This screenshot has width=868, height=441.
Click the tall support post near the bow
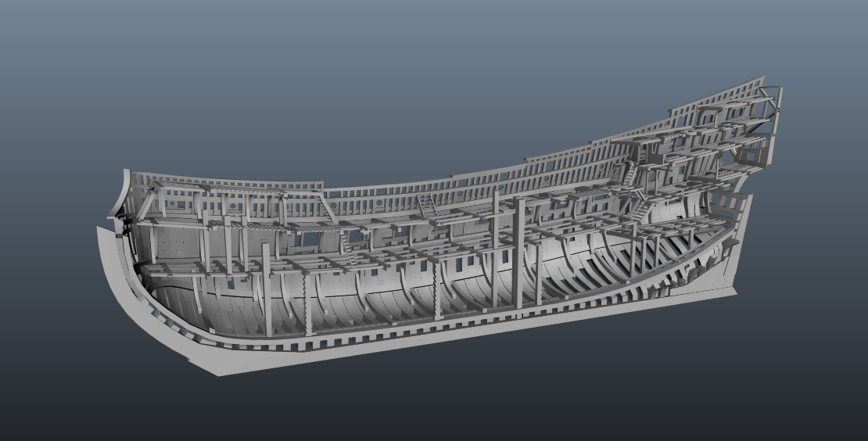[267, 289]
